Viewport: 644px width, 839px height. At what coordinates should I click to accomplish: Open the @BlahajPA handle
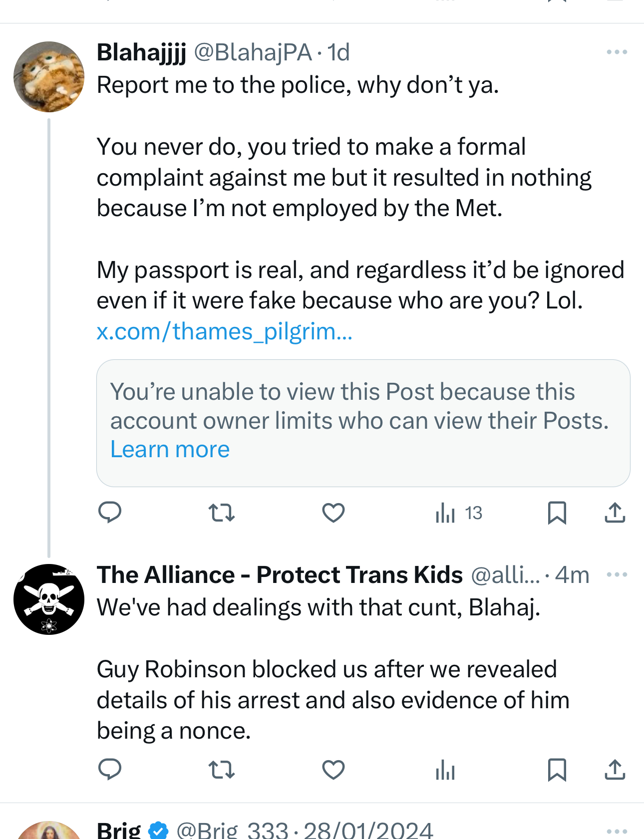[x=253, y=52]
